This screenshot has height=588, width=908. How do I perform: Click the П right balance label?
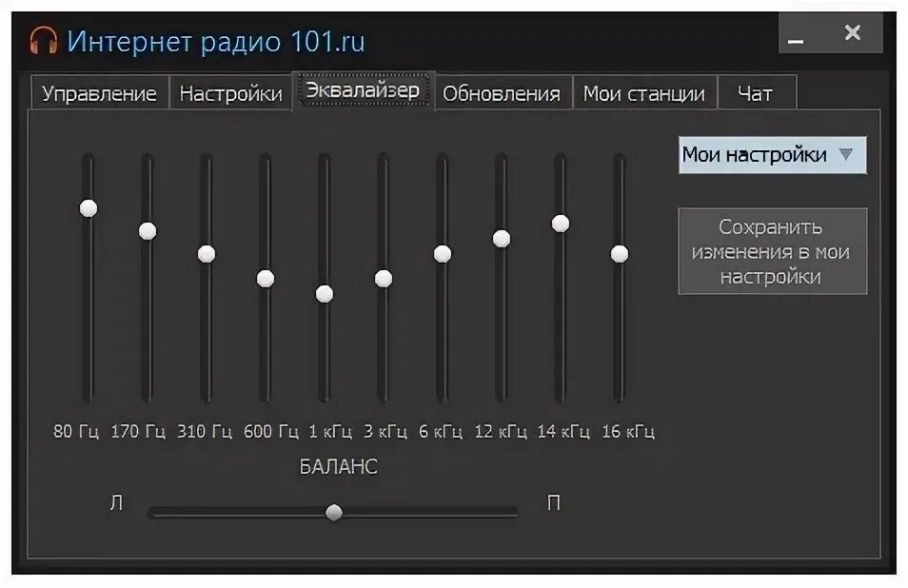coord(554,502)
